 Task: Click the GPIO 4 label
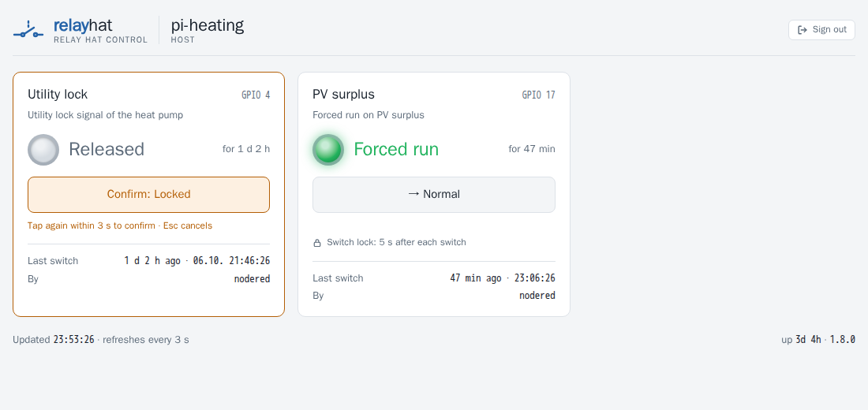click(256, 95)
